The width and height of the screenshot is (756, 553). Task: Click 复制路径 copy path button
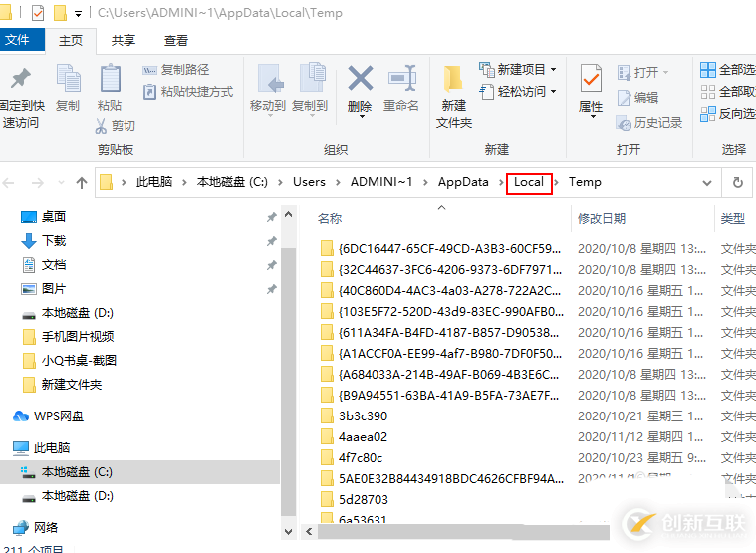[x=176, y=70]
